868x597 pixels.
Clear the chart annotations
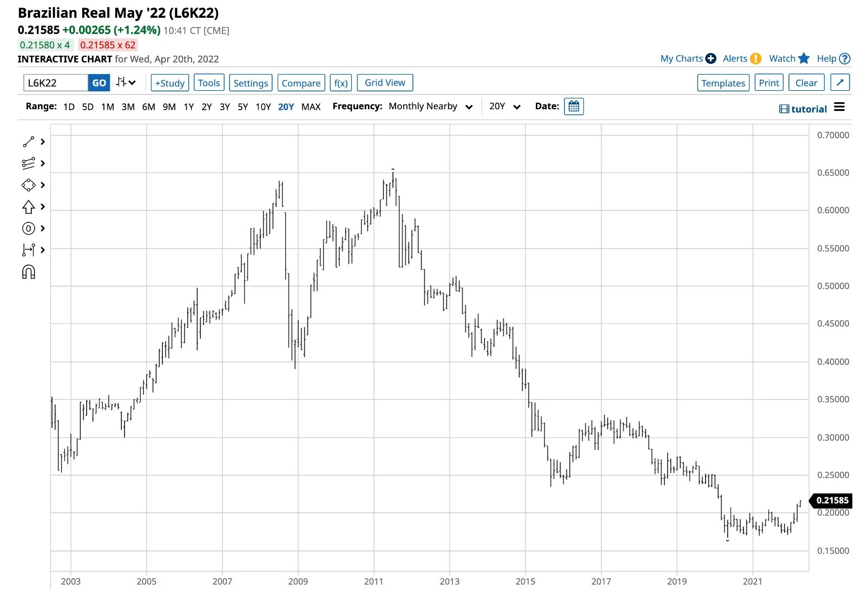tap(806, 83)
